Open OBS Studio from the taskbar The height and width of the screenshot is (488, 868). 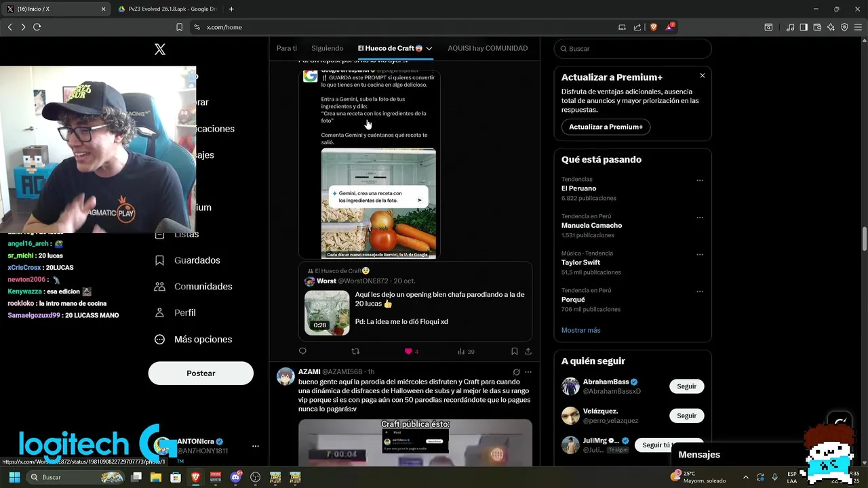coord(255,477)
